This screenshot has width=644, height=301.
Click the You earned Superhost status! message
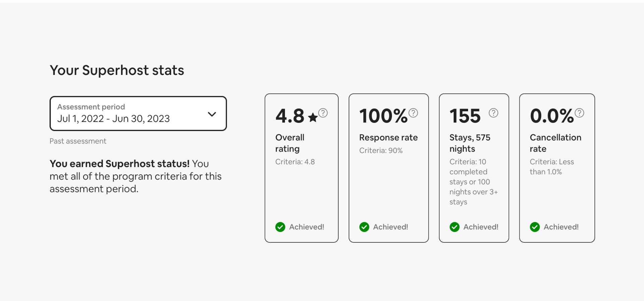click(120, 164)
